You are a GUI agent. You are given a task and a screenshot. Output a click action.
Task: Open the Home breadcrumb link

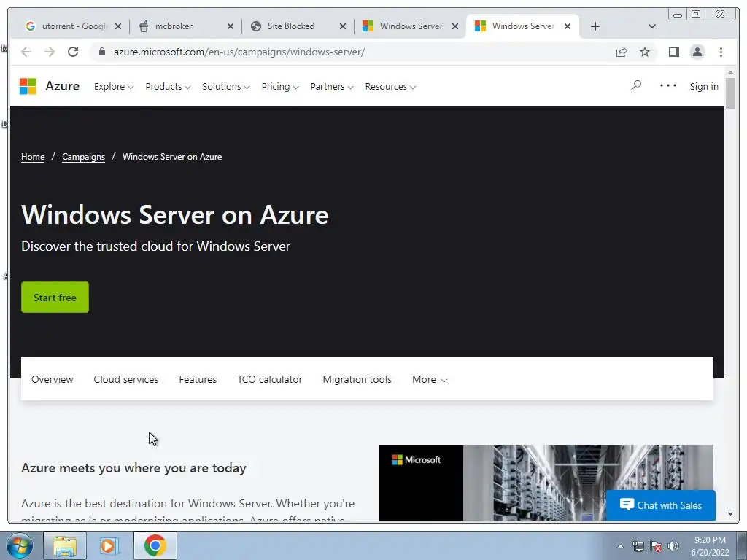(x=33, y=157)
